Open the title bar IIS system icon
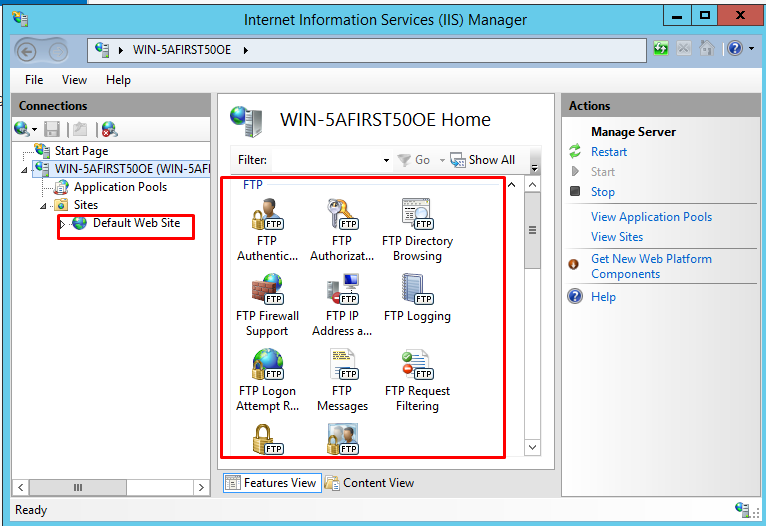 click(20, 19)
